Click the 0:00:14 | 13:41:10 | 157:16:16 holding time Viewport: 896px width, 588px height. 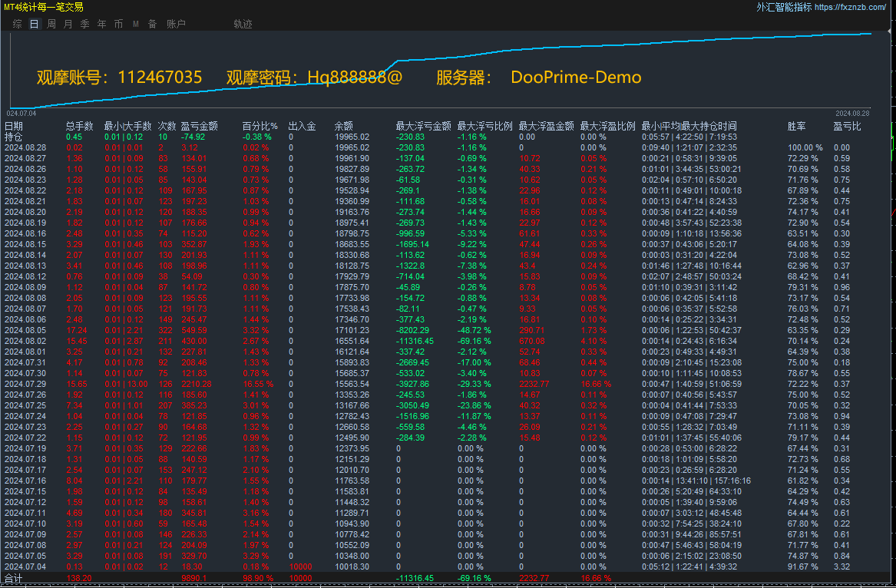coord(696,481)
